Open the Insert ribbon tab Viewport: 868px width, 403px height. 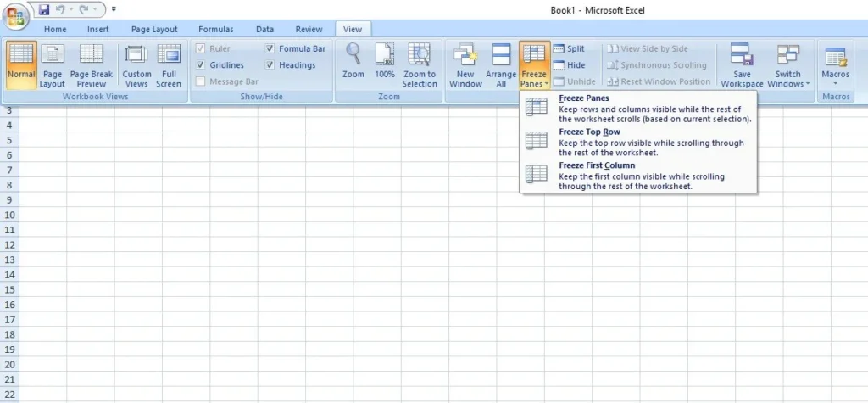(x=98, y=30)
